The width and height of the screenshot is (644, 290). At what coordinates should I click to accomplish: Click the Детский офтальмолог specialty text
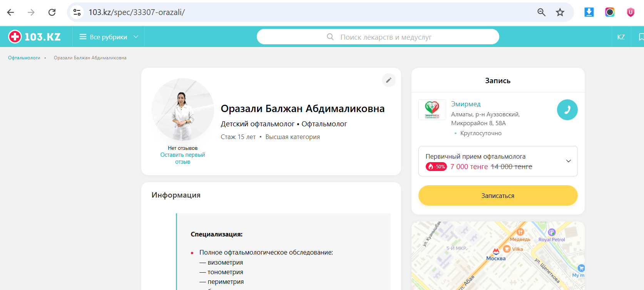(258, 124)
